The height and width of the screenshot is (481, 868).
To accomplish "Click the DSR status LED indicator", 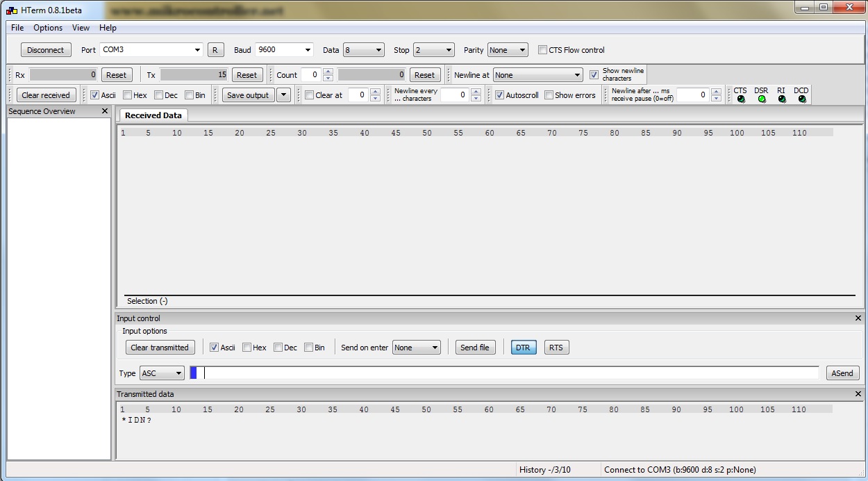I will 762,99.
